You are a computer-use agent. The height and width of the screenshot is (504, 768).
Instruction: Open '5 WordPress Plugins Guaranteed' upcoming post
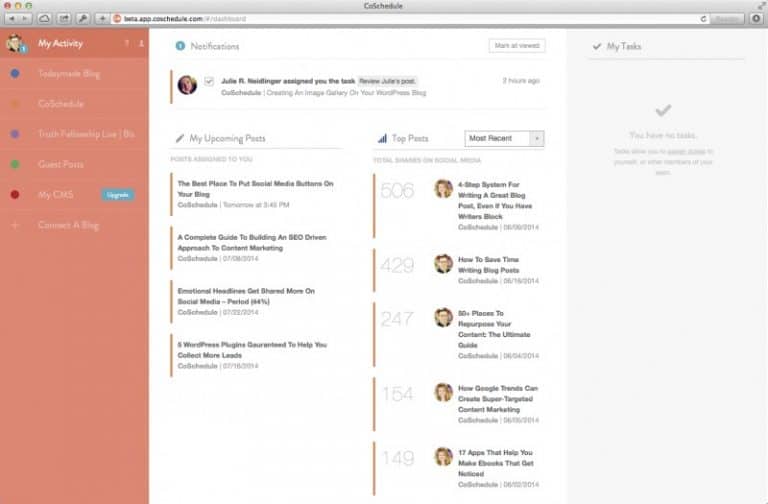coord(252,350)
